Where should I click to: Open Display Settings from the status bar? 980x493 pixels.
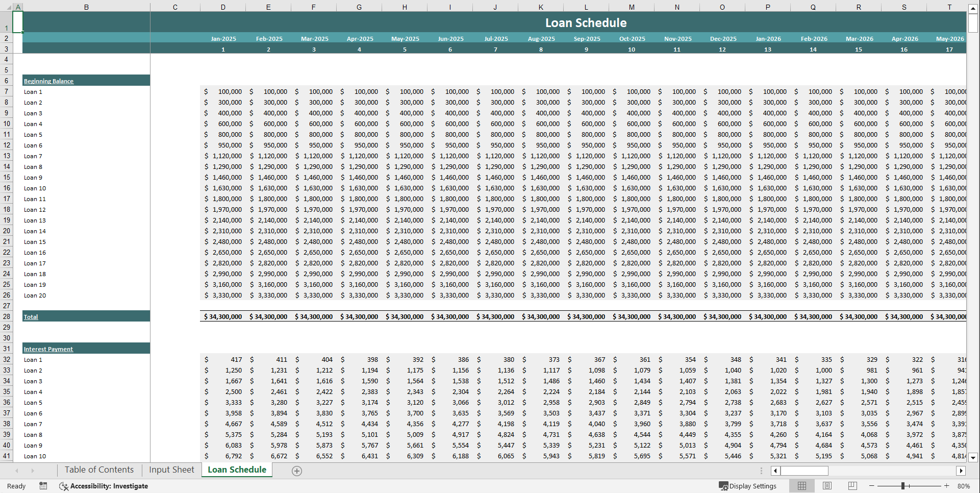pos(748,486)
